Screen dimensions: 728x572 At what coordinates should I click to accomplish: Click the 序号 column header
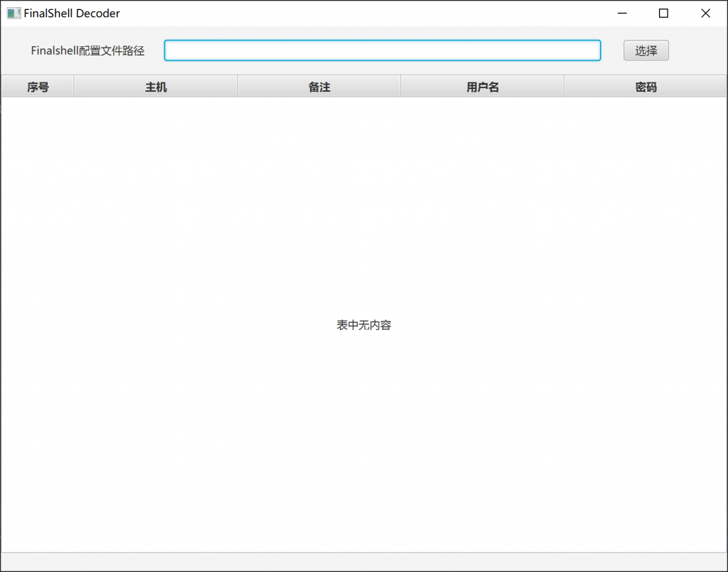click(x=37, y=85)
